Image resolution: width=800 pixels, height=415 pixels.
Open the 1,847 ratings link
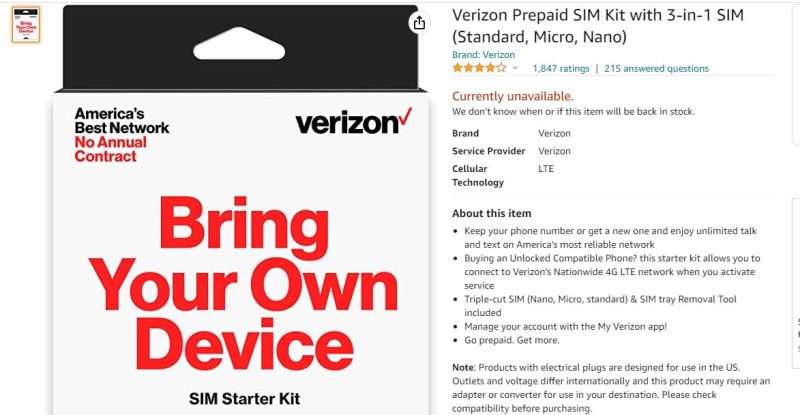pos(561,68)
